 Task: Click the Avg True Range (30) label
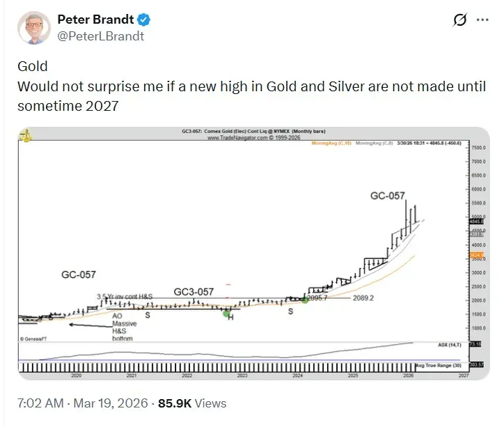[439, 365]
